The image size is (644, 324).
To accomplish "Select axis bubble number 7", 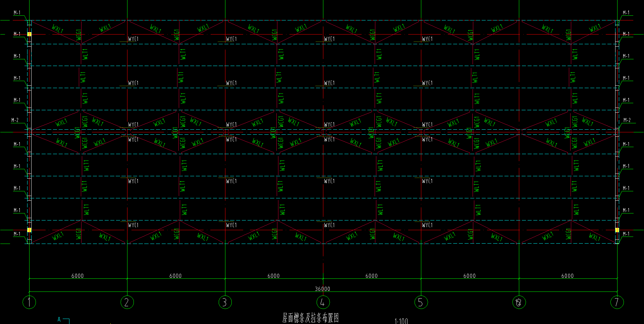I will (617, 302).
